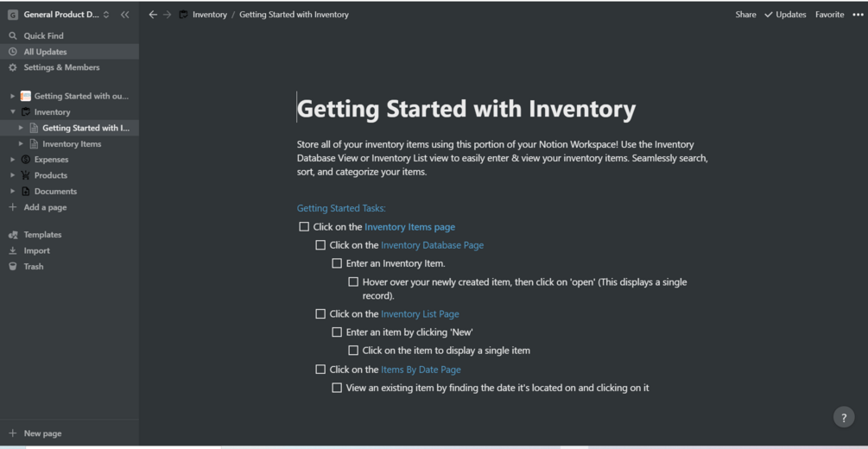Open the Updates menu in top bar
868x449 pixels.
785,15
